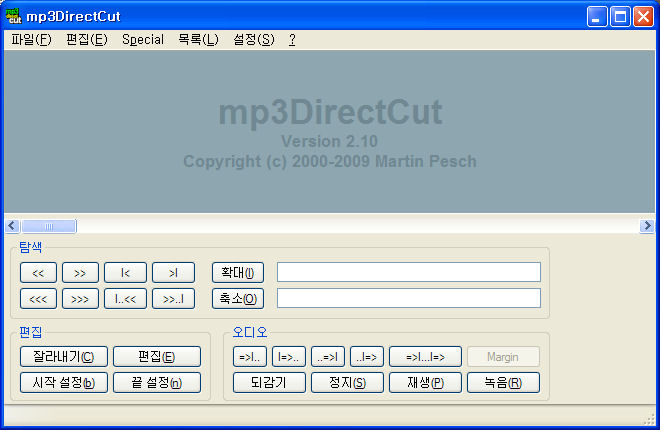660x430 pixels.
Task: Click the ..=>| audio preview button
Action: coord(328,357)
